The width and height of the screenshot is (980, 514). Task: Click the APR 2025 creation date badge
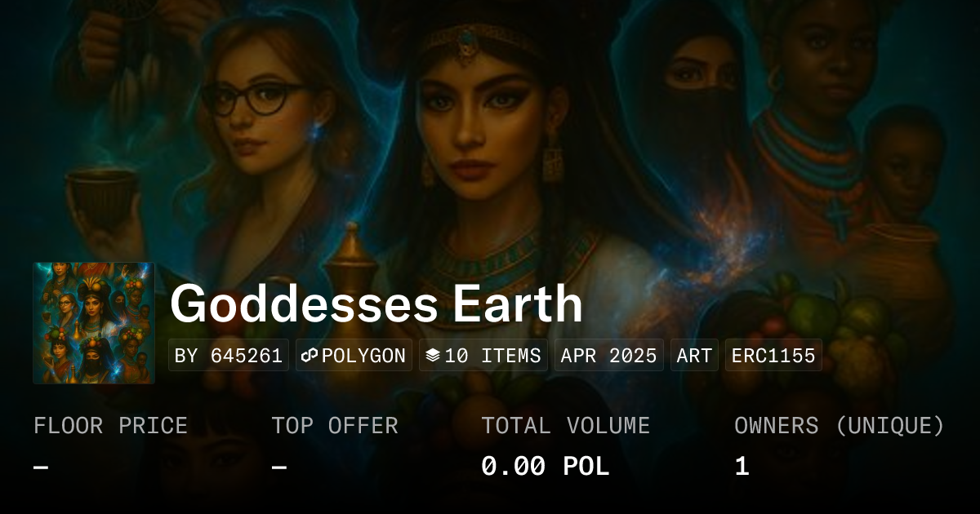[x=608, y=356]
